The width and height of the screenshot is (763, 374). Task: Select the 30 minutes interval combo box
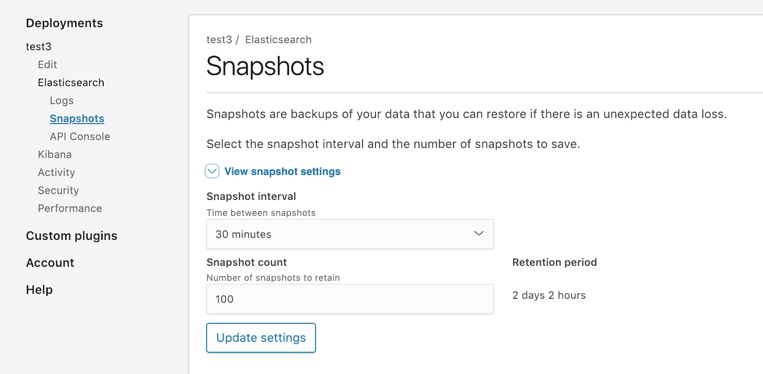point(350,234)
